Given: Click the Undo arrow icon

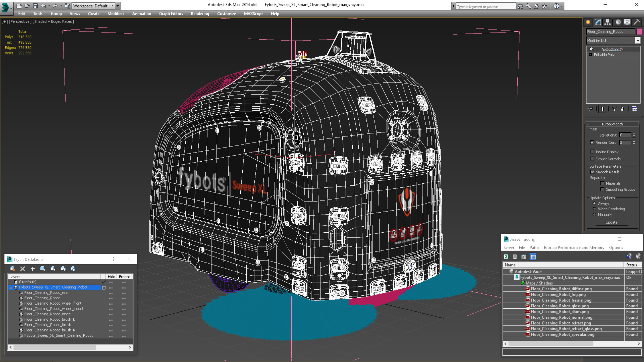Looking at the screenshot, I should coord(43,6).
